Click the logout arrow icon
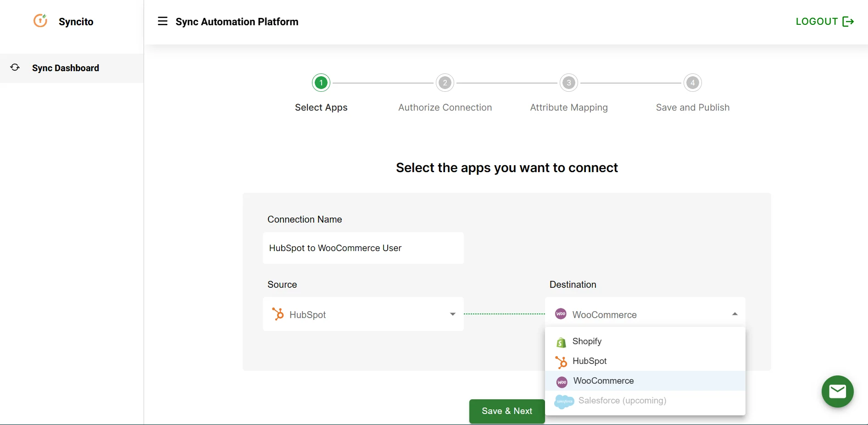The width and height of the screenshot is (868, 425). tap(849, 21)
